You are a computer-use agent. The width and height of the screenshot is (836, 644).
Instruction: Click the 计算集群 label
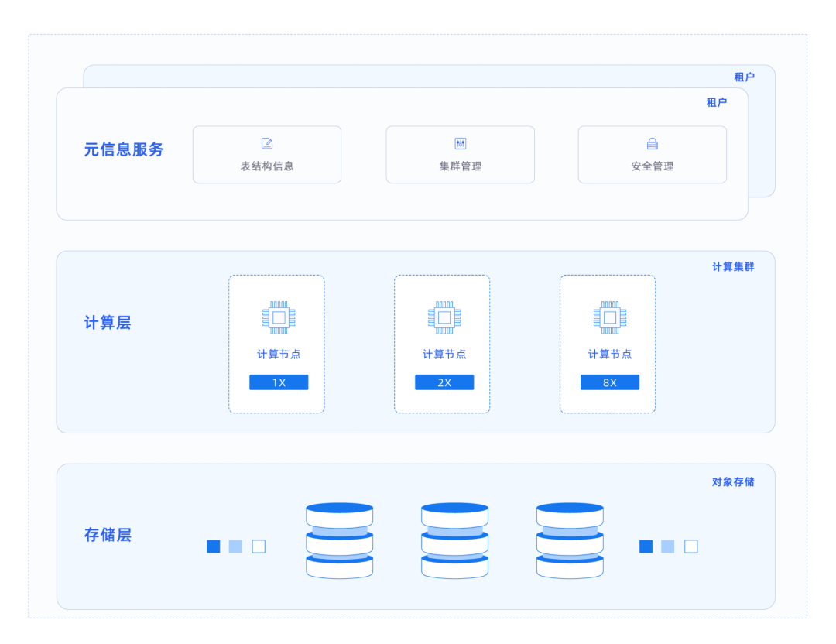click(x=733, y=266)
